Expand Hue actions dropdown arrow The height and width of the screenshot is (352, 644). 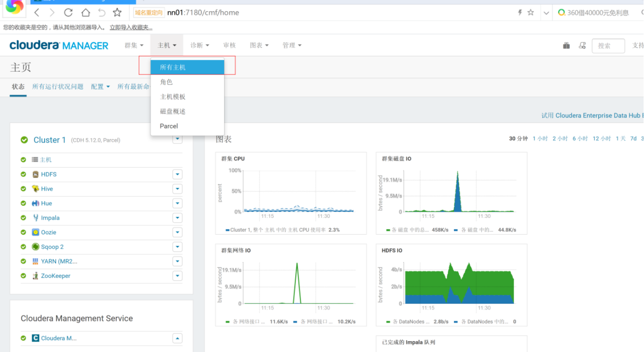[x=177, y=203]
